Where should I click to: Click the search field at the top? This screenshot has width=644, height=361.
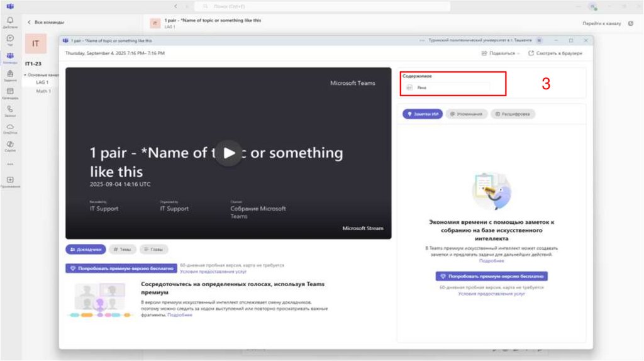tap(323, 6)
